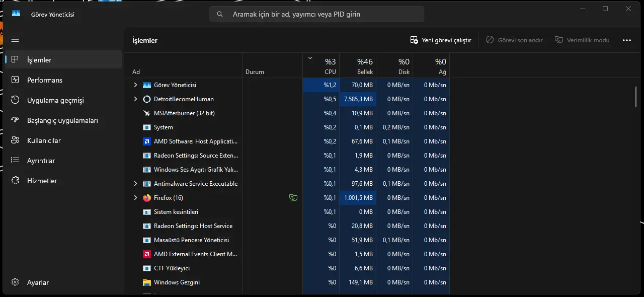Click the %1,2 CPU cell

pos(321,85)
